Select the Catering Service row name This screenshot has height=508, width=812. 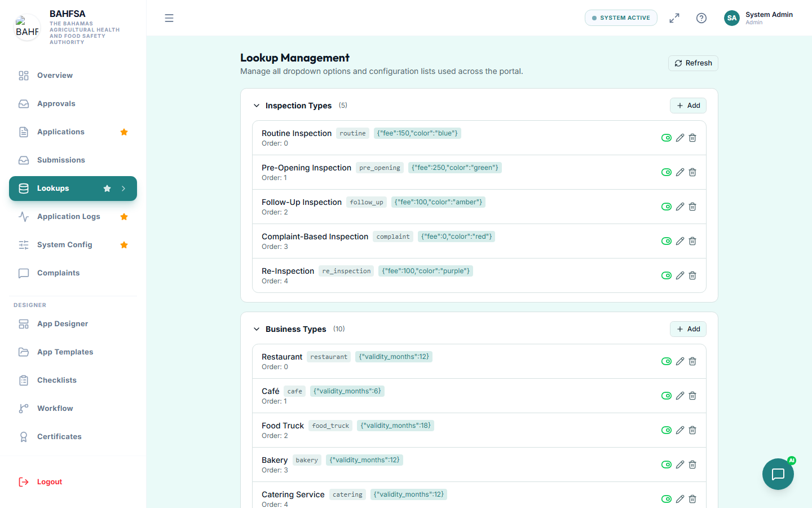[x=293, y=494]
